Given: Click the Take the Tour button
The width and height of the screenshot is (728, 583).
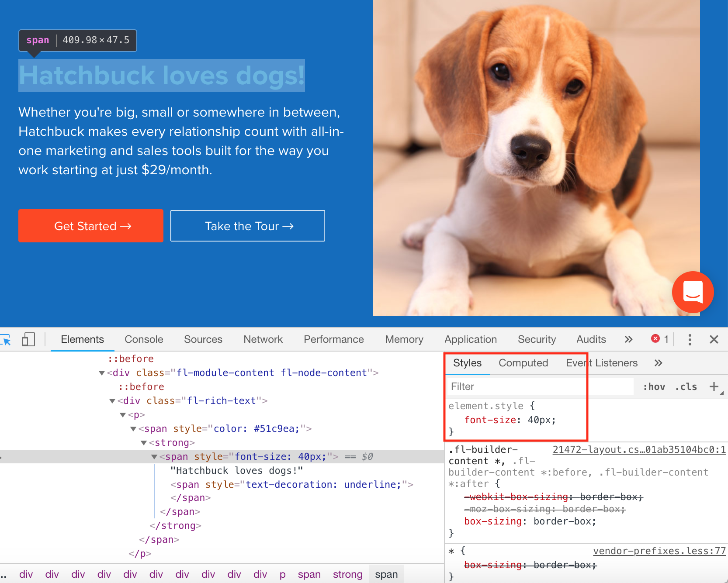Looking at the screenshot, I should point(248,226).
